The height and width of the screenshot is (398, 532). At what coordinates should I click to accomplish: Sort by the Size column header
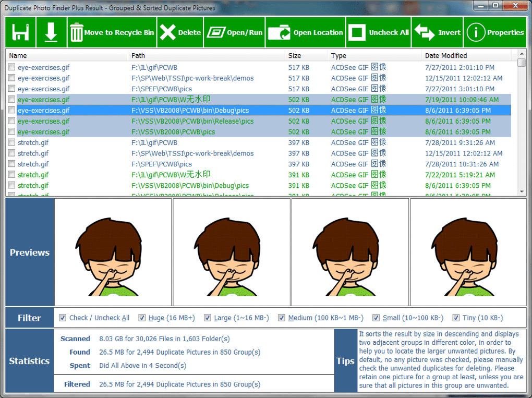click(x=306, y=55)
